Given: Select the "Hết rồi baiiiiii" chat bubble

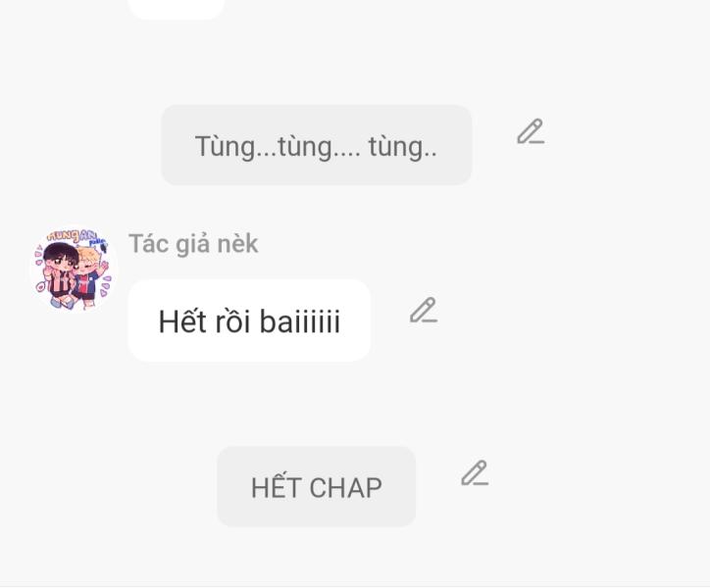Looking at the screenshot, I should point(249,320).
